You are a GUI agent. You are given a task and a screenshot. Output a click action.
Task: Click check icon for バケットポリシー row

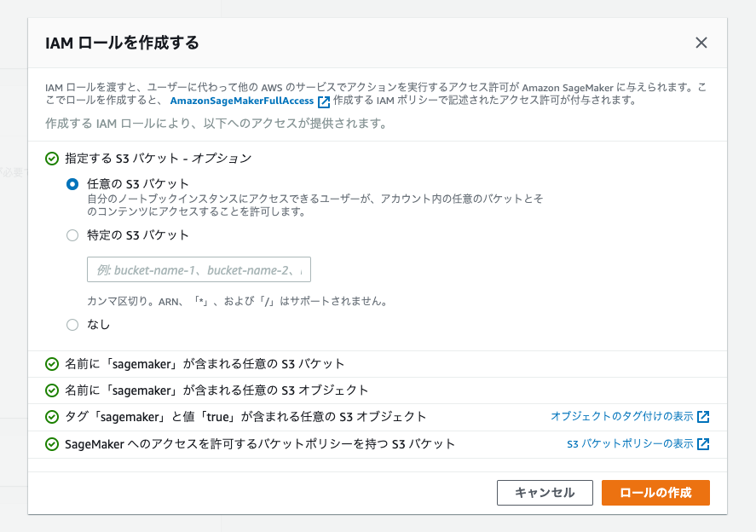[x=52, y=444]
